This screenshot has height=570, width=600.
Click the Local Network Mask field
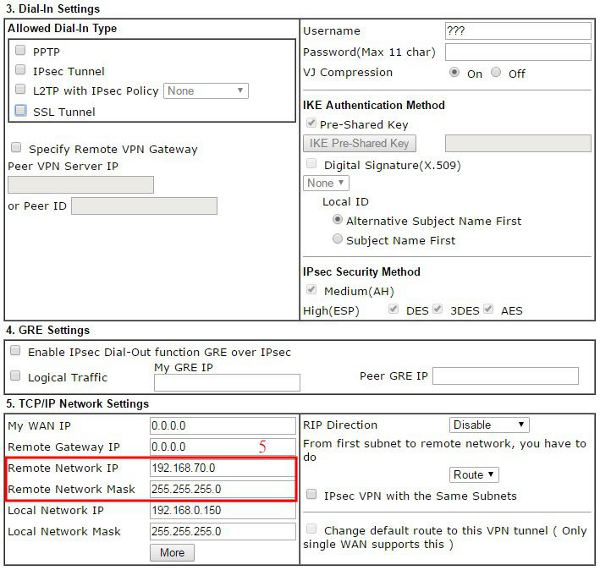[223, 531]
